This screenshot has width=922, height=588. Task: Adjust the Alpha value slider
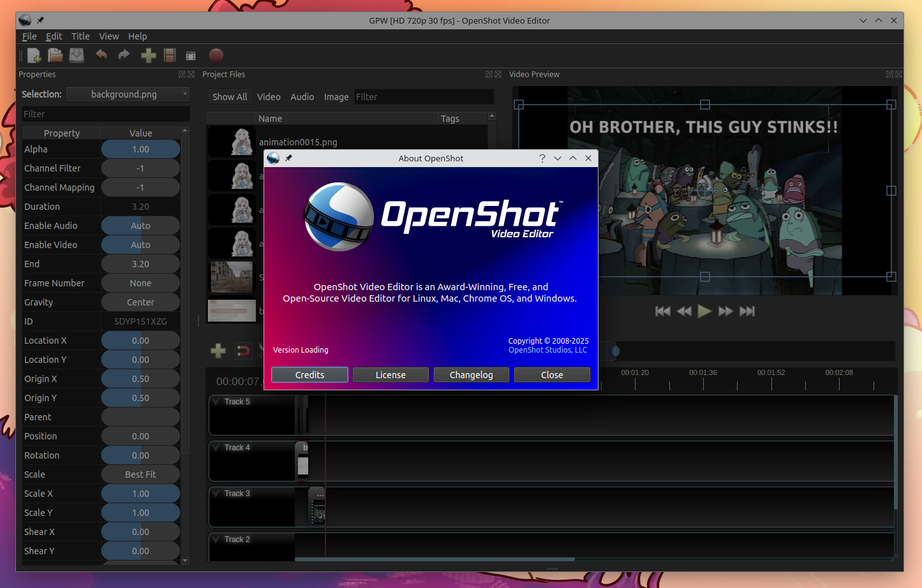coord(140,149)
